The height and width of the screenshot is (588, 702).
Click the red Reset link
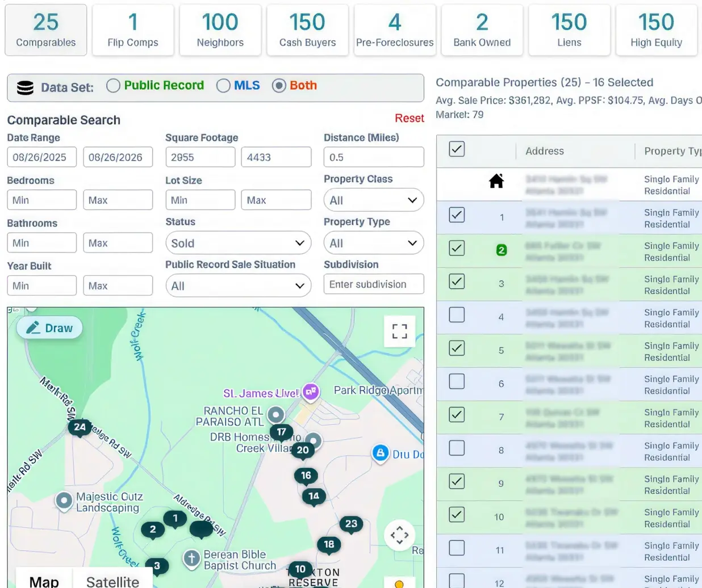pyautogui.click(x=409, y=118)
